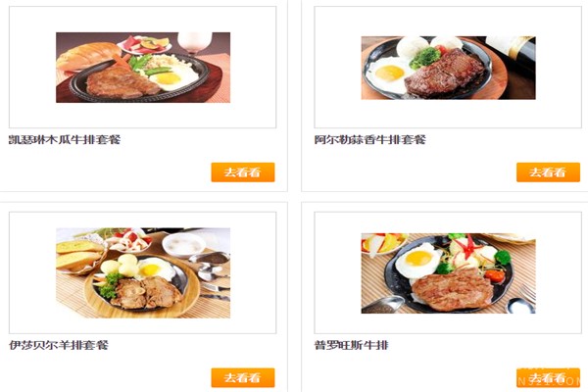
Task: Open the 阿尔勒蒜香牛排套餐 photo
Action: pyautogui.click(x=448, y=68)
